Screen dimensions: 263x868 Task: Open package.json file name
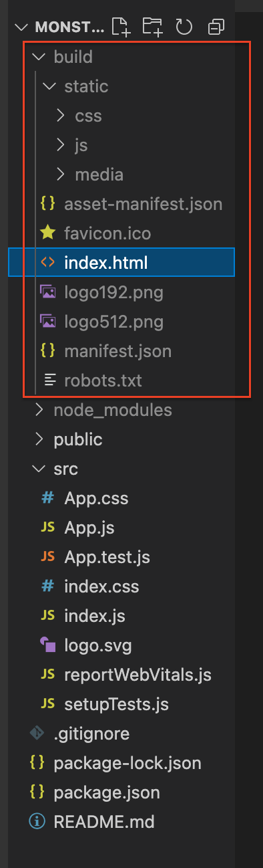tap(107, 793)
